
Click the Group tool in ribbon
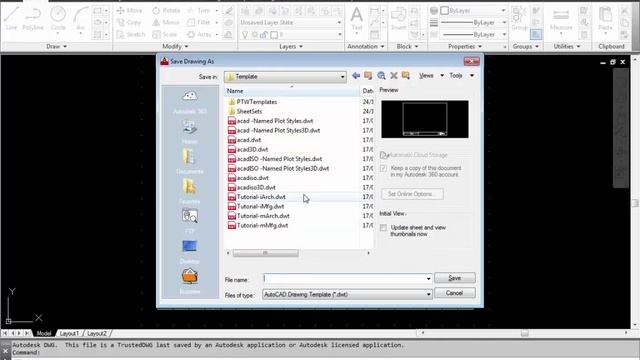(519, 18)
